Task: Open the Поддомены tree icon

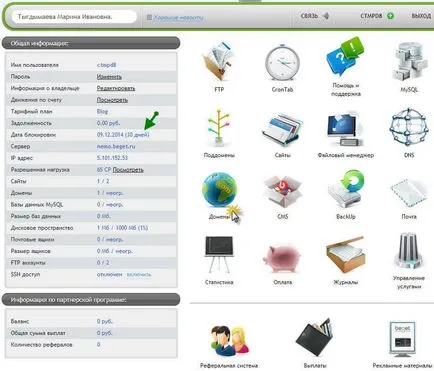Action: (219, 128)
